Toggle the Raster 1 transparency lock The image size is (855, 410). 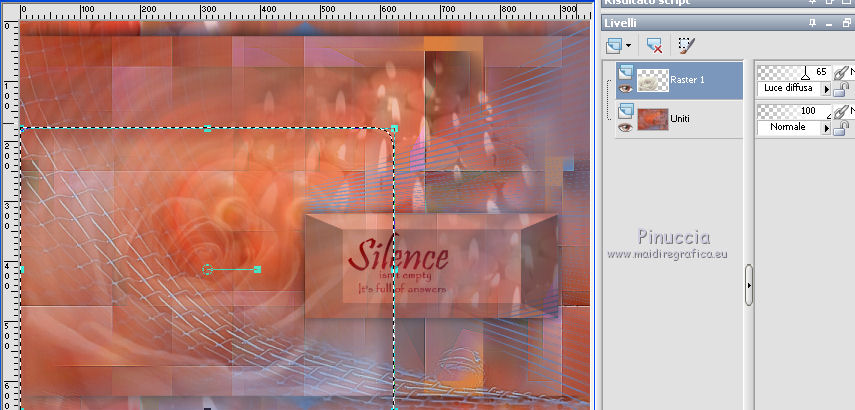[x=841, y=88]
